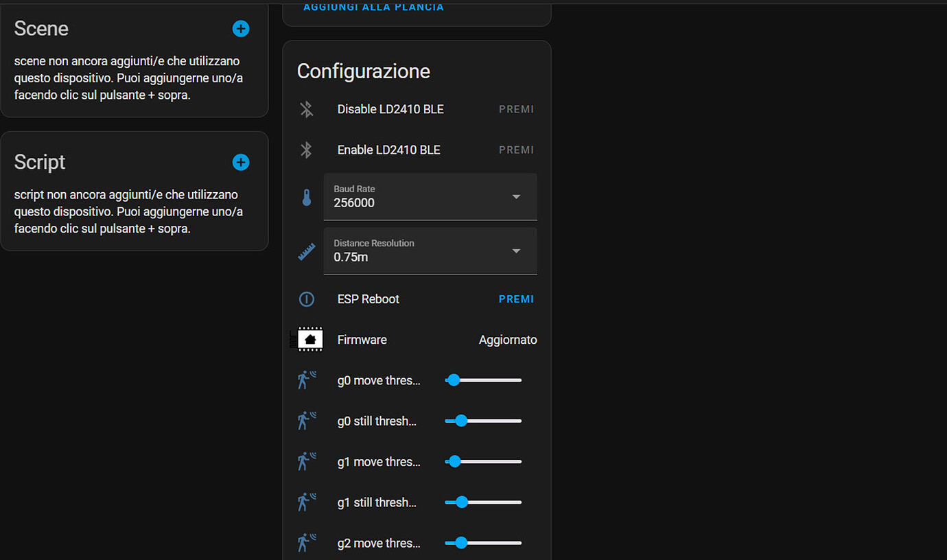947x560 pixels.
Task: Click the plus icon to add a Script
Action: point(241,163)
